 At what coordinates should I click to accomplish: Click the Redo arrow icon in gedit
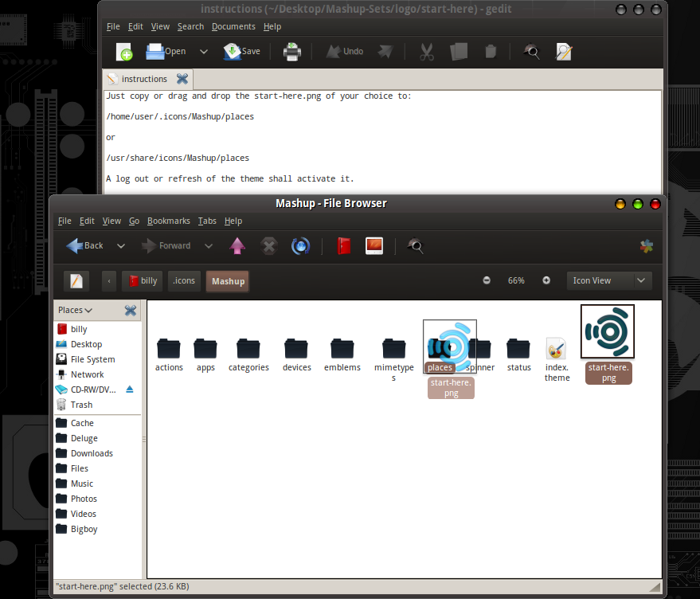tap(385, 52)
